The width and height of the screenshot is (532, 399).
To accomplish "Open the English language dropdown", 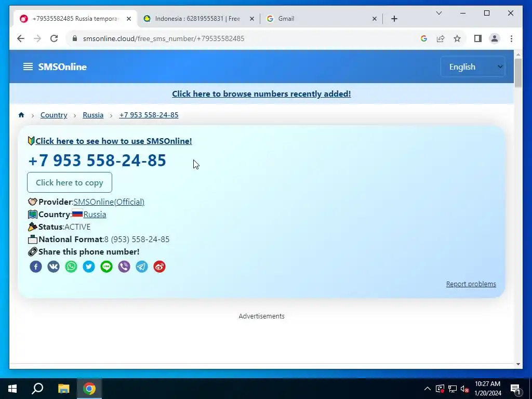I will point(473,66).
